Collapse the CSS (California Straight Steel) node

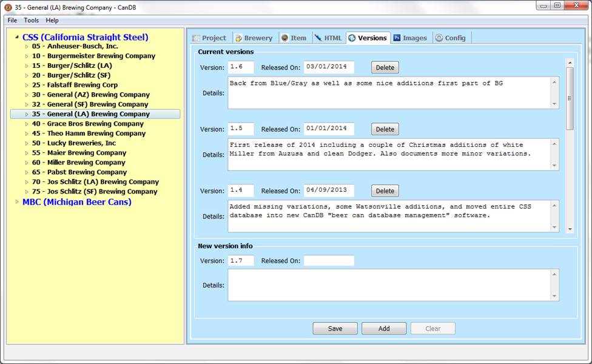click(16, 37)
